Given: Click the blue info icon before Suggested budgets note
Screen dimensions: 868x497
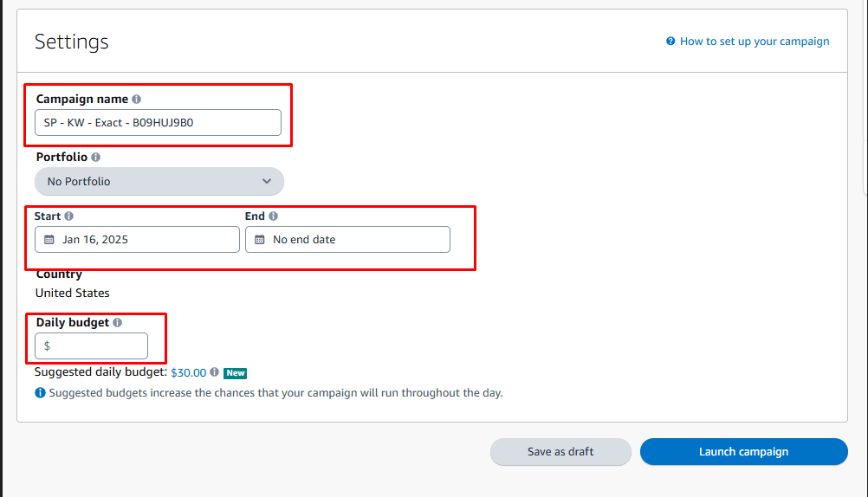Looking at the screenshot, I should pyautogui.click(x=40, y=393).
